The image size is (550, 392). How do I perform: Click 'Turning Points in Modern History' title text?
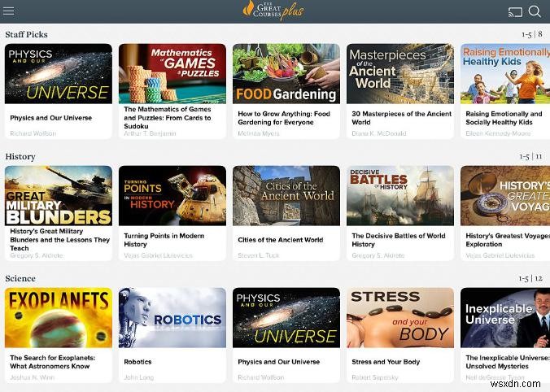[x=164, y=240]
